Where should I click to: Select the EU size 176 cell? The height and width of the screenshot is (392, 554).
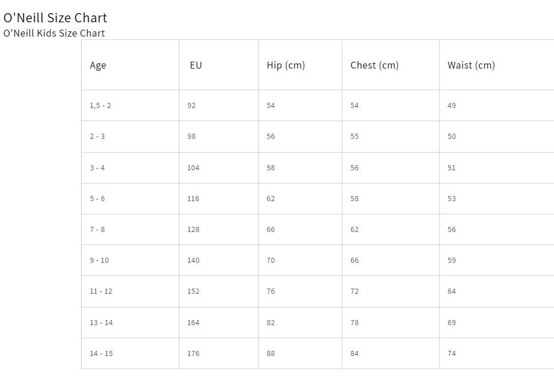click(x=219, y=354)
